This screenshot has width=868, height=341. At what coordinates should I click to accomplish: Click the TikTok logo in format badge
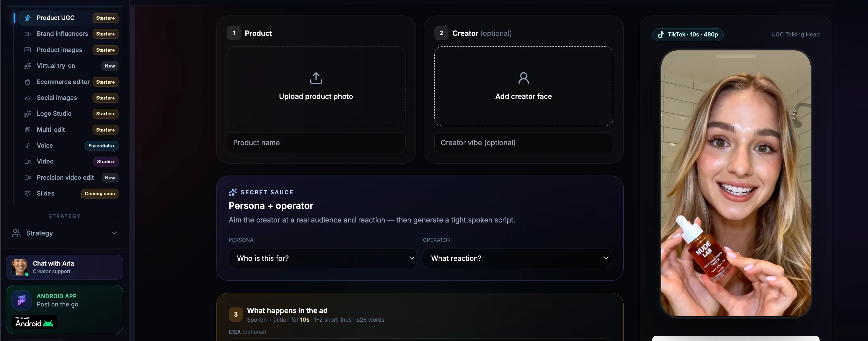pyautogui.click(x=661, y=35)
